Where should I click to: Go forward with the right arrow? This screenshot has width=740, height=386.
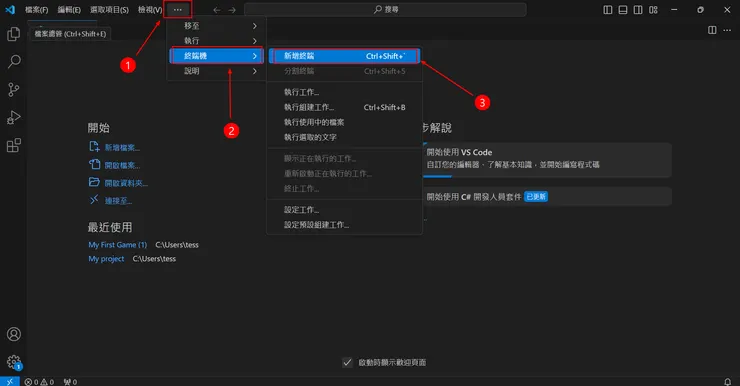tap(232, 10)
